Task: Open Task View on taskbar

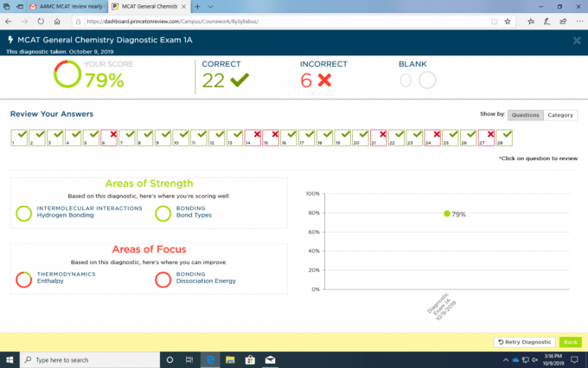Action: (x=189, y=359)
